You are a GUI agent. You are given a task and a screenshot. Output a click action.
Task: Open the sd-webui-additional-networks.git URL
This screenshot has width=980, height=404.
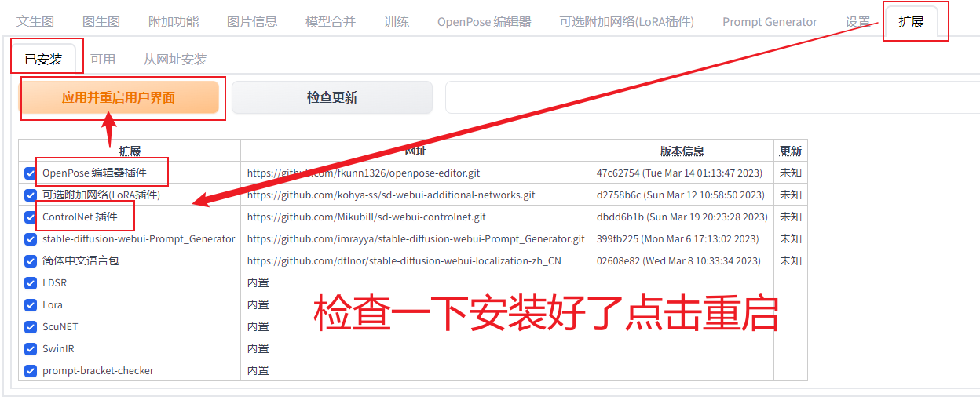[391, 195]
